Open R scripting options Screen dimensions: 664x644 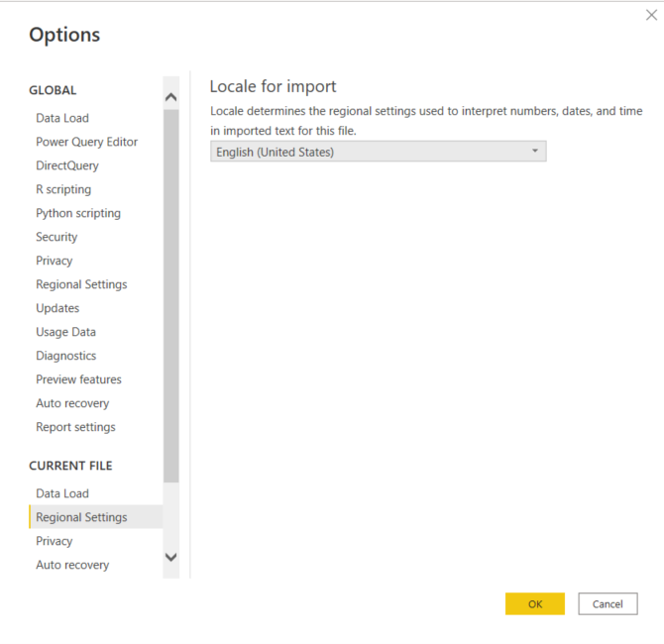(x=63, y=189)
